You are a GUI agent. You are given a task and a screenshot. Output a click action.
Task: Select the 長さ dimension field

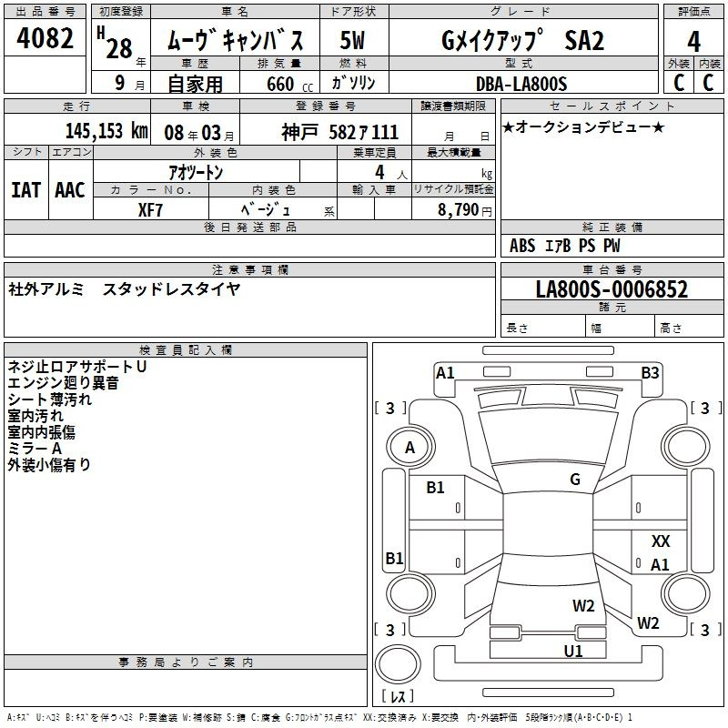coord(543,328)
